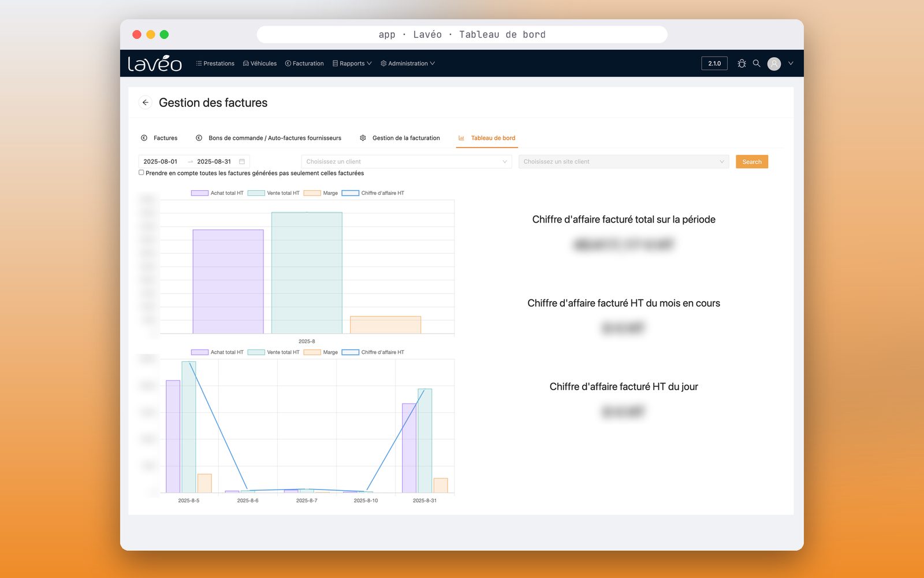This screenshot has height=578, width=924.
Task: Expand the Administration menu
Action: (x=408, y=64)
